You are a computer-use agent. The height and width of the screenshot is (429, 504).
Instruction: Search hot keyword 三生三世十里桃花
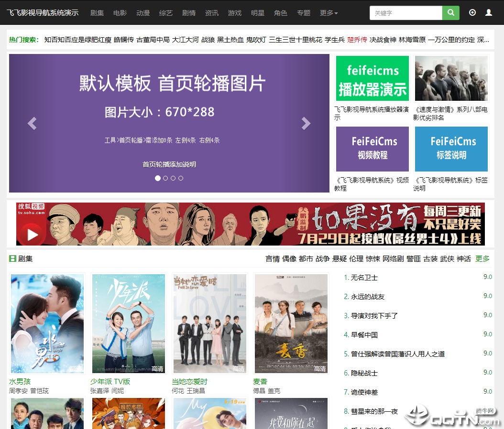pos(296,40)
